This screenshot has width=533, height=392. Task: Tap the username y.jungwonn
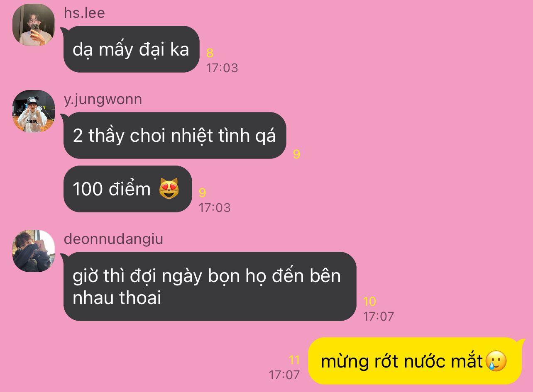tap(103, 100)
